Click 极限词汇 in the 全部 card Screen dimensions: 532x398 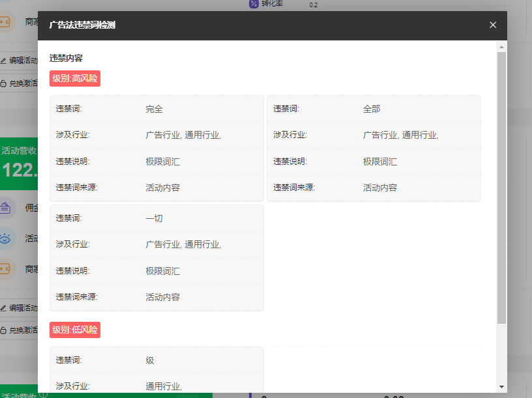click(380, 162)
